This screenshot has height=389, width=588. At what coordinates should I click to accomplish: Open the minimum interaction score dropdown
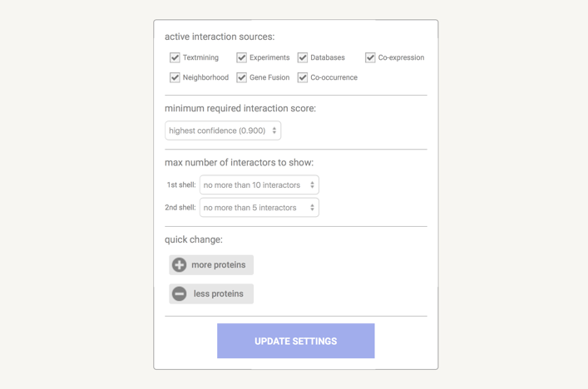(x=222, y=130)
